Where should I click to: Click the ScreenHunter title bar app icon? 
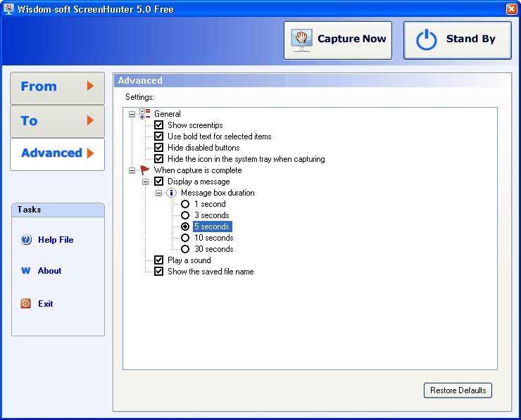[x=8, y=8]
